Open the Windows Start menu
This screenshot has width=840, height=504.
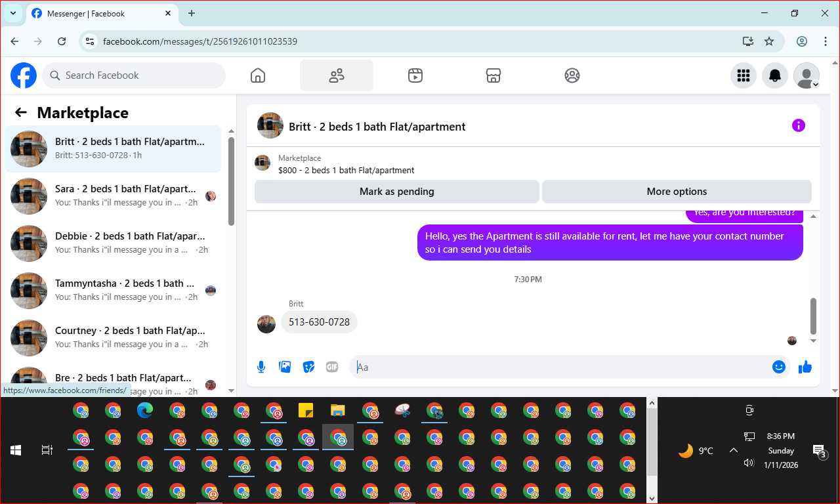click(16, 450)
